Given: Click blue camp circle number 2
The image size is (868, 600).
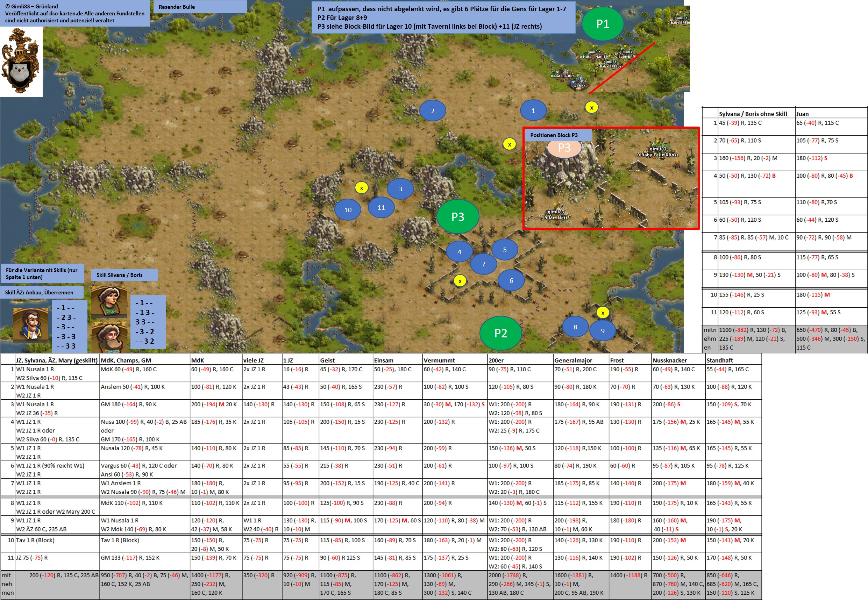Looking at the screenshot, I should (x=432, y=110).
